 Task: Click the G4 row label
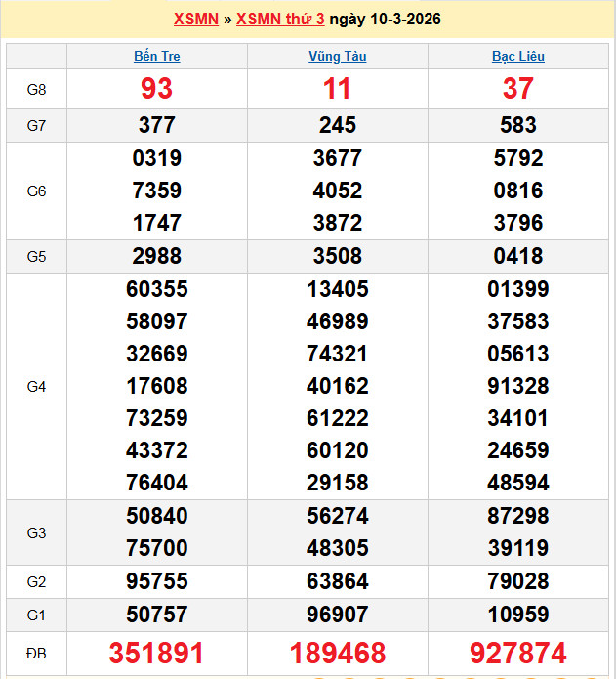coord(36,387)
